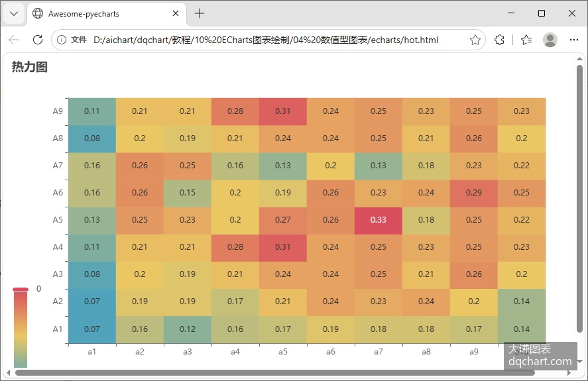588x381 pixels.
Task: Click the address bar URL field
Action: (x=266, y=40)
